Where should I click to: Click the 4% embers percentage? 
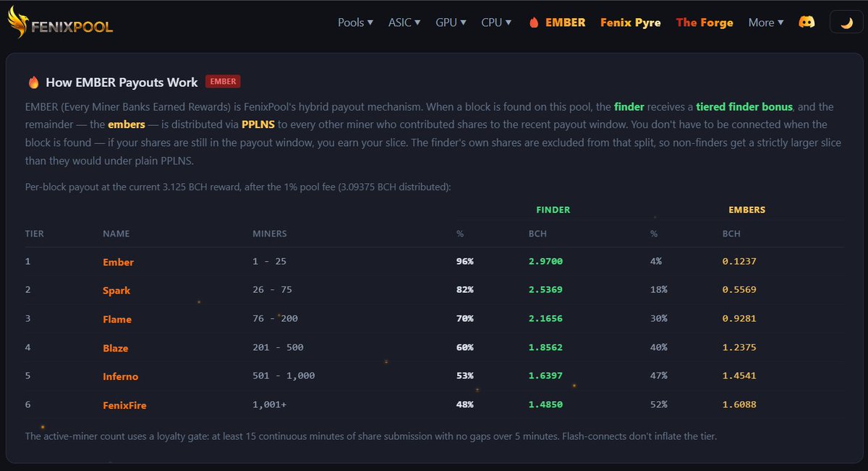[656, 261]
